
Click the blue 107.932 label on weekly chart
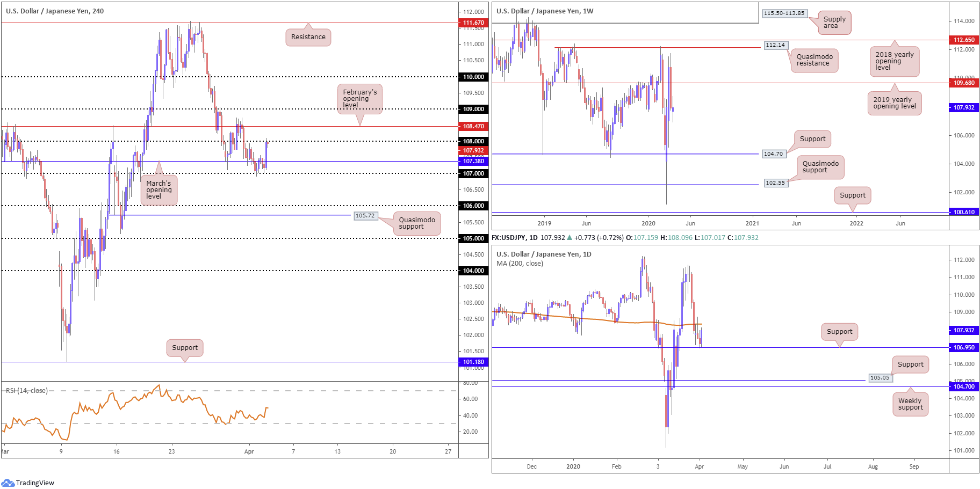coord(964,107)
